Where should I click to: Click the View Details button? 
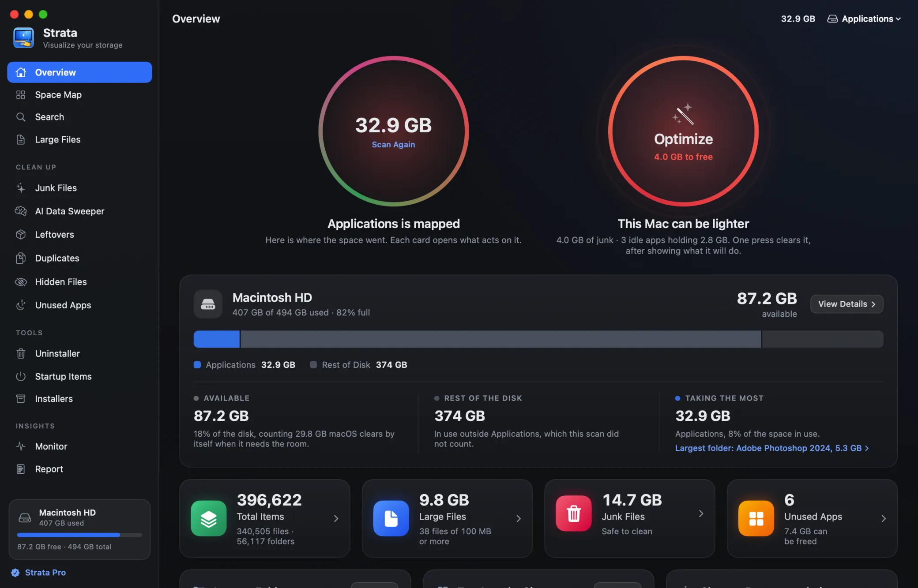point(847,304)
